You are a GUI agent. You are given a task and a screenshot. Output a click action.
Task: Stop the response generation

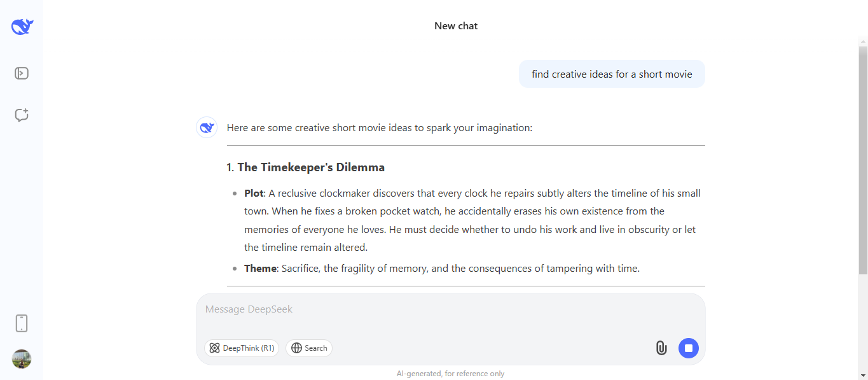(688, 348)
